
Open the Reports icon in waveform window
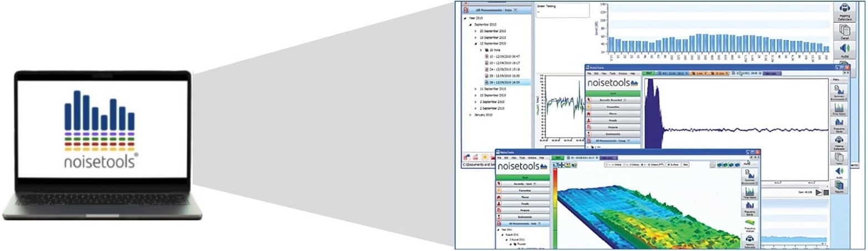[x=839, y=187]
